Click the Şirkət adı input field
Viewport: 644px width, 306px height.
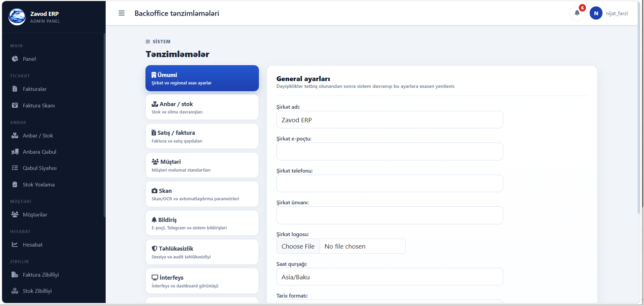pos(390,120)
